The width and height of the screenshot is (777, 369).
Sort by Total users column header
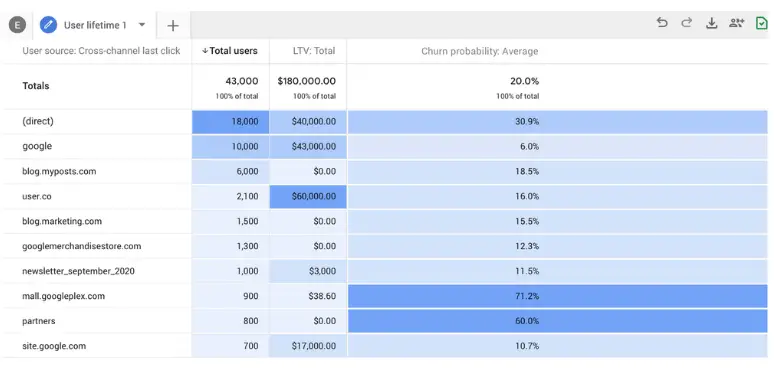pyautogui.click(x=230, y=51)
